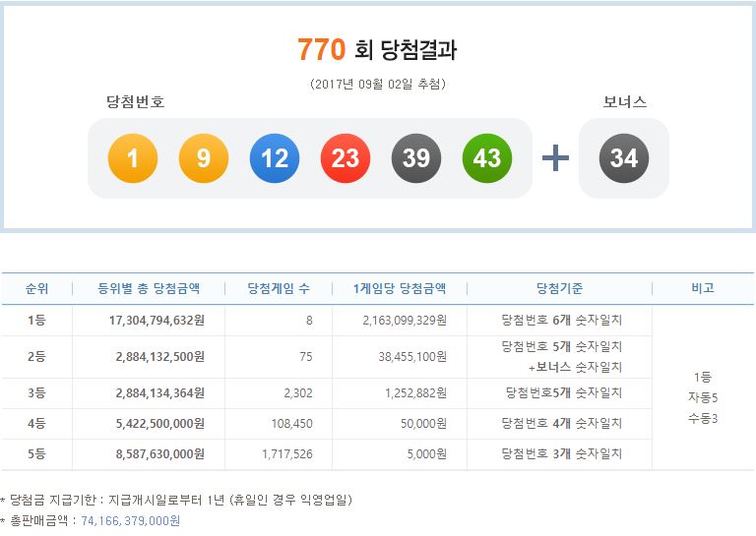Click total prize 8,587,630,000원
The width and height of the screenshot is (756, 536).
click(160, 454)
